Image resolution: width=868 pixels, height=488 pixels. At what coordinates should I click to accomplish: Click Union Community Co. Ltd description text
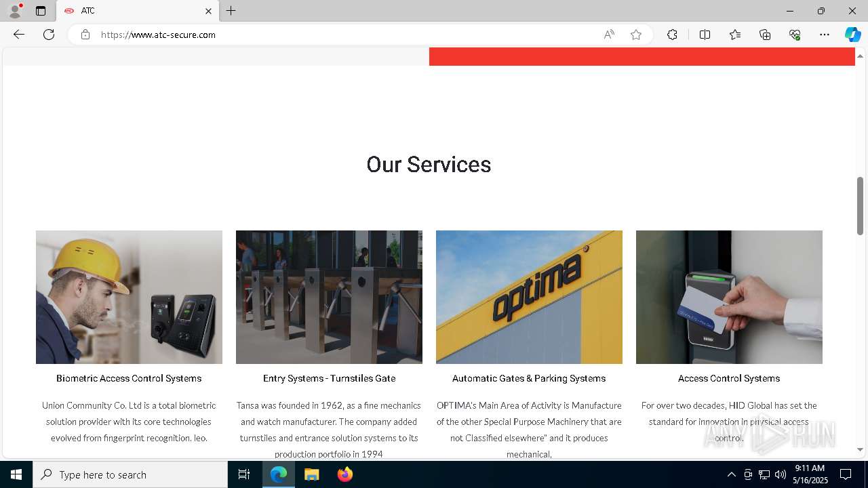click(x=129, y=422)
